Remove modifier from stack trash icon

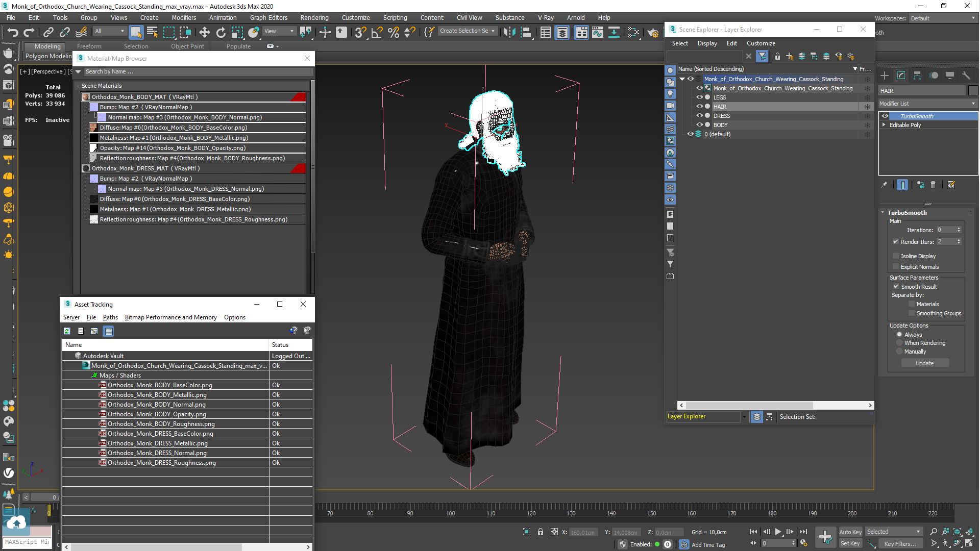[x=934, y=185]
